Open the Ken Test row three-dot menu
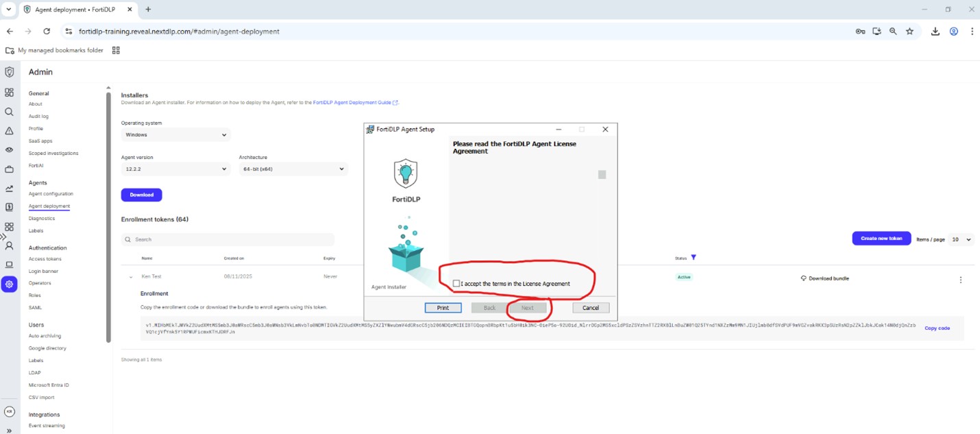 coord(961,280)
